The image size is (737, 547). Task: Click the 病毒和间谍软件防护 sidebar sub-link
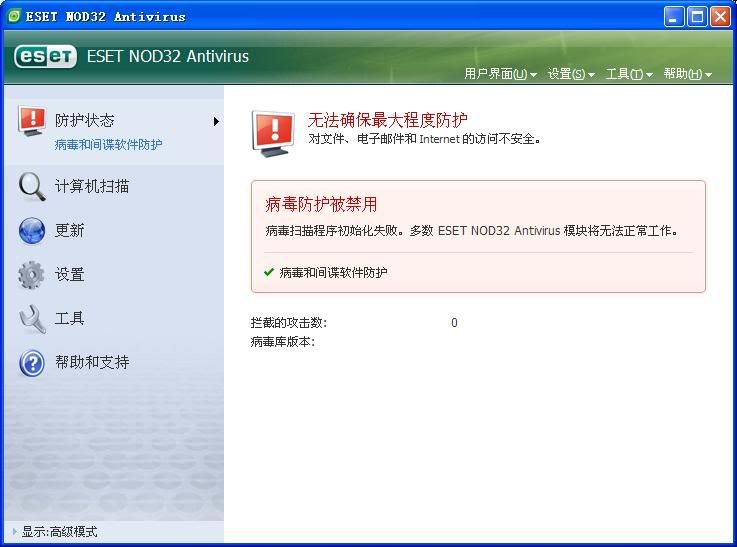coord(109,145)
